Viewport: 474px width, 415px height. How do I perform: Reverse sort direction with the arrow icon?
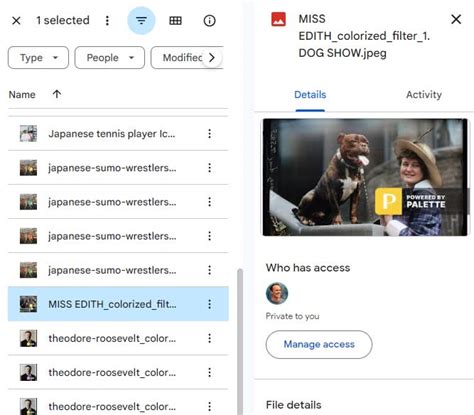[x=57, y=94]
